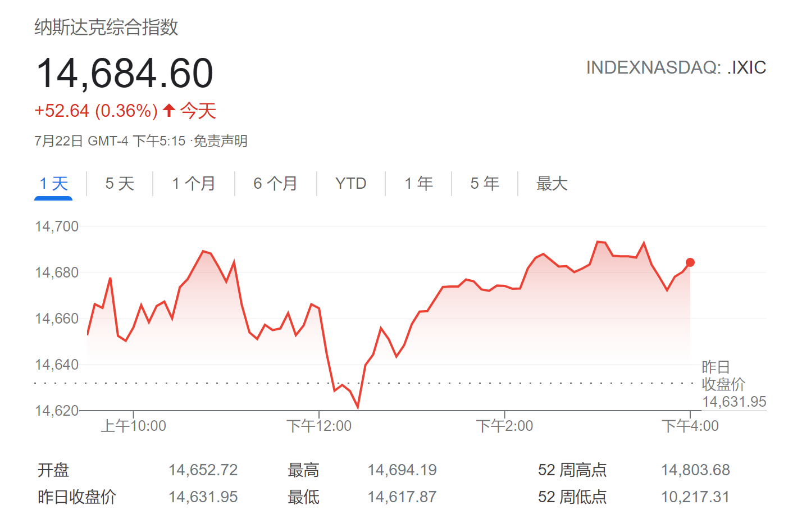Select the 1 天 time range tab
802x532 pixels.
(x=53, y=184)
